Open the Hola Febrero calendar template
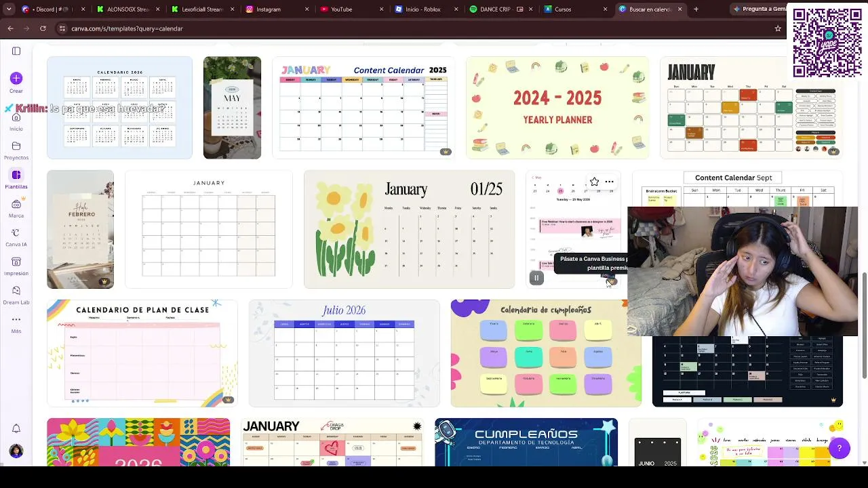Screen dimensions: 868x488 pos(80,230)
